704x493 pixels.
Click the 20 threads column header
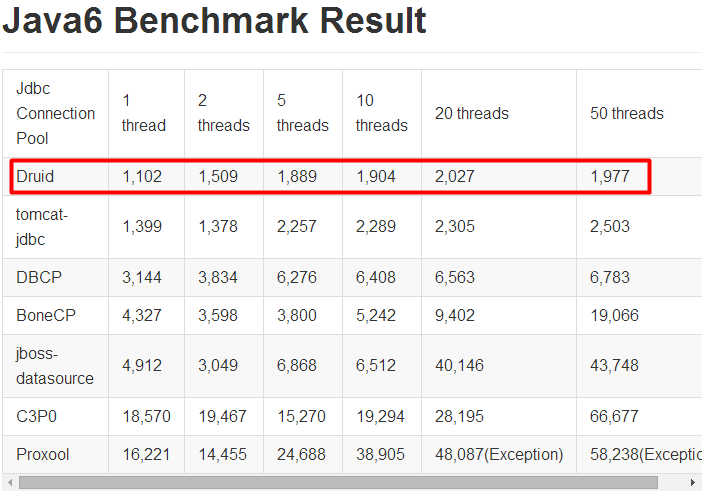[x=471, y=113]
